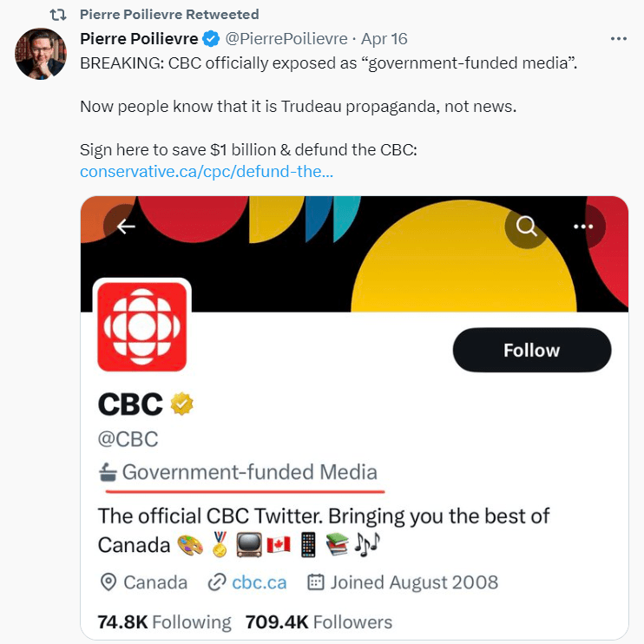The image size is (644, 644).
Task: Click the back arrow on CBC profile
Action: pyautogui.click(x=127, y=227)
